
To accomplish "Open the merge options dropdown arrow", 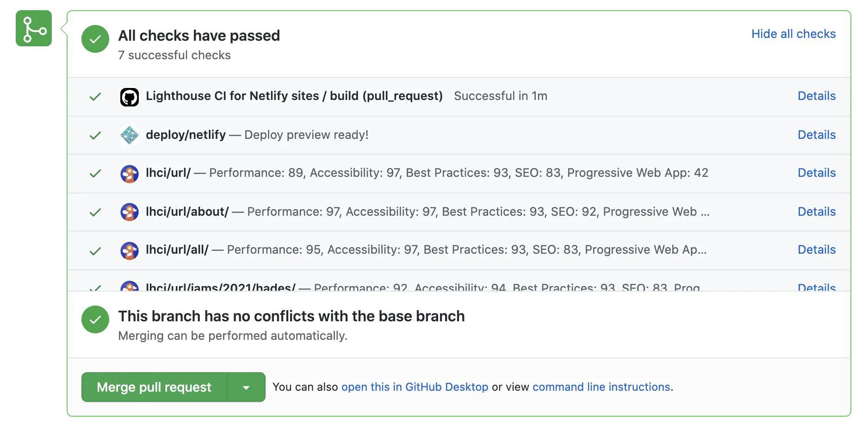I will pyautogui.click(x=246, y=387).
